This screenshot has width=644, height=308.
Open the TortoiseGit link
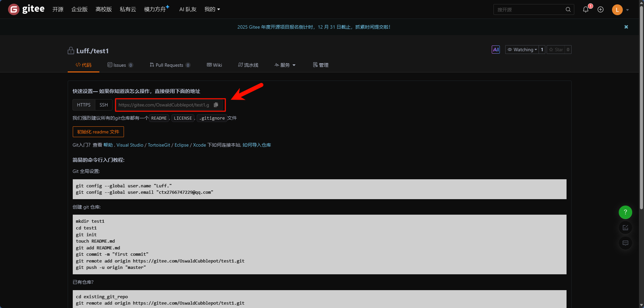(x=159, y=145)
